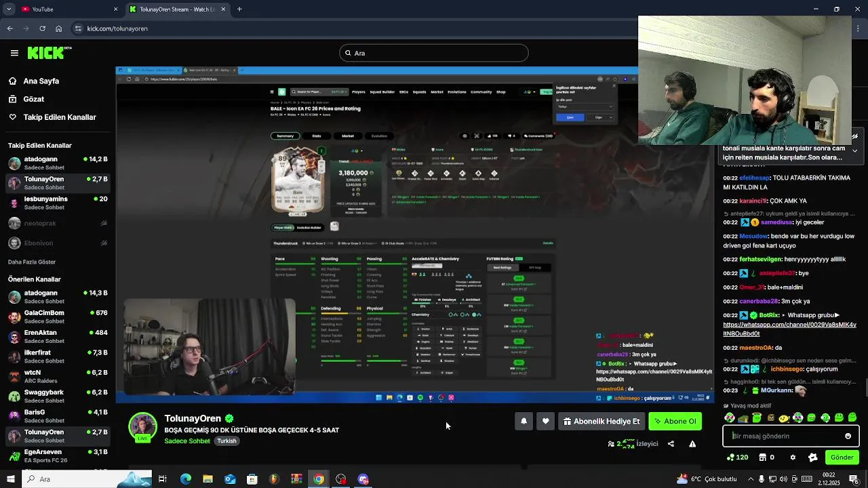Click the taskbar Ara search box

87,479
